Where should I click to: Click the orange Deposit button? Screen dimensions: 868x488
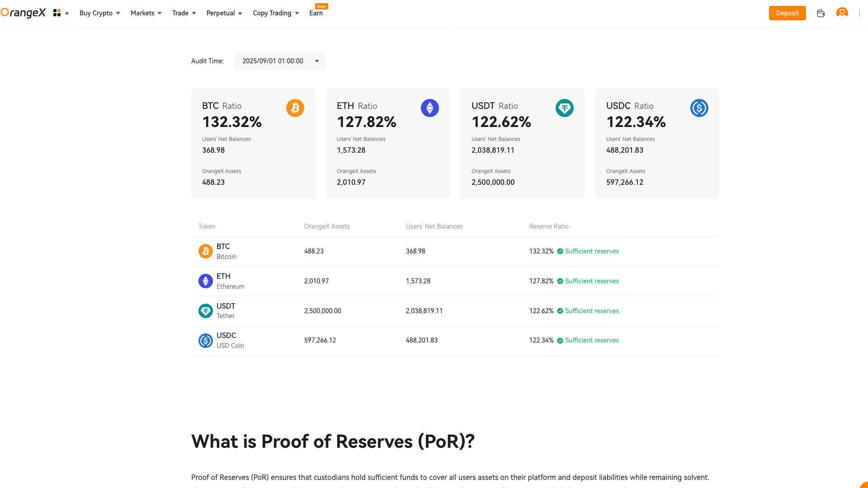pos(787,13)
